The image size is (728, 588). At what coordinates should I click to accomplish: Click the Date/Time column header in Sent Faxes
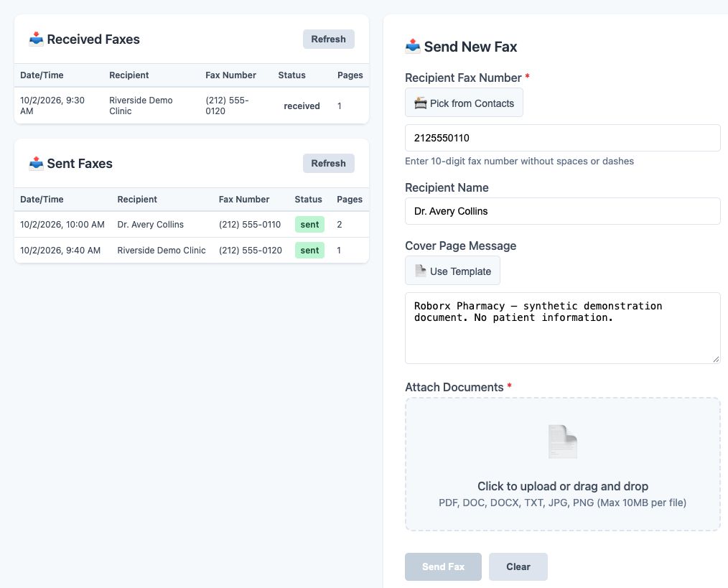point(42,200)
